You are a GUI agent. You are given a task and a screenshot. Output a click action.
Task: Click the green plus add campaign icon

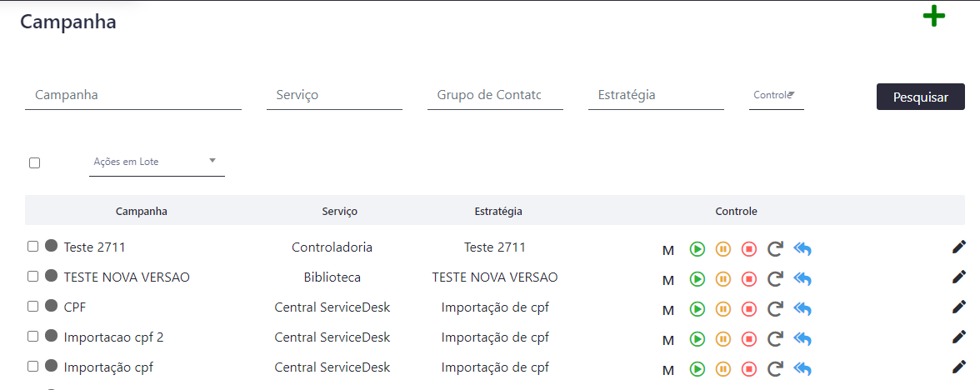coord(933,17)
